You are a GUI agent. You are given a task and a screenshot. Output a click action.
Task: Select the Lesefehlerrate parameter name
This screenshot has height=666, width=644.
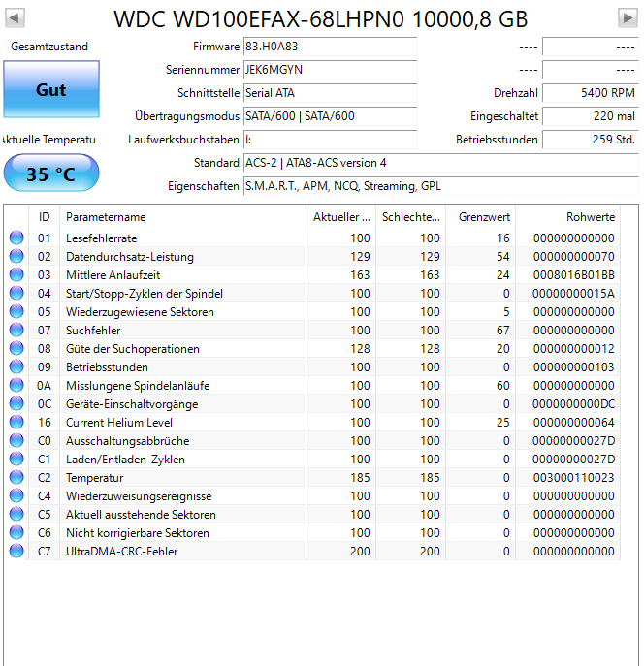pos(102,238)
